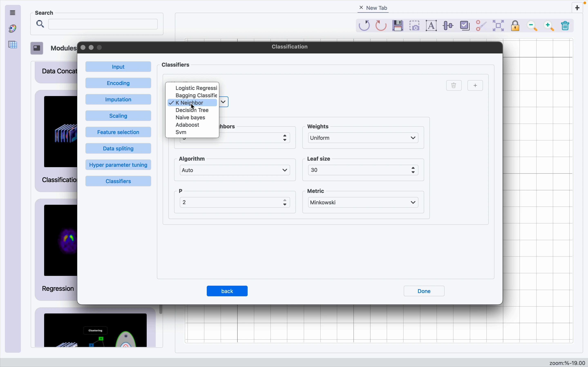Click the screenshot capture icon
The height and width of the screenshot is (367, 588).
415,26
